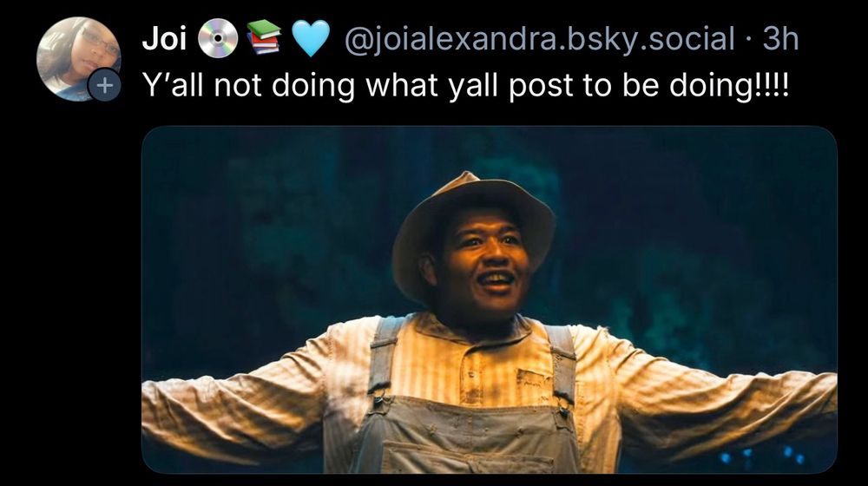The height and width of the screenshot is (486, 868).
Task: Open the @joialexandra.bsky.social handle link
Action: tap(540, 39)
